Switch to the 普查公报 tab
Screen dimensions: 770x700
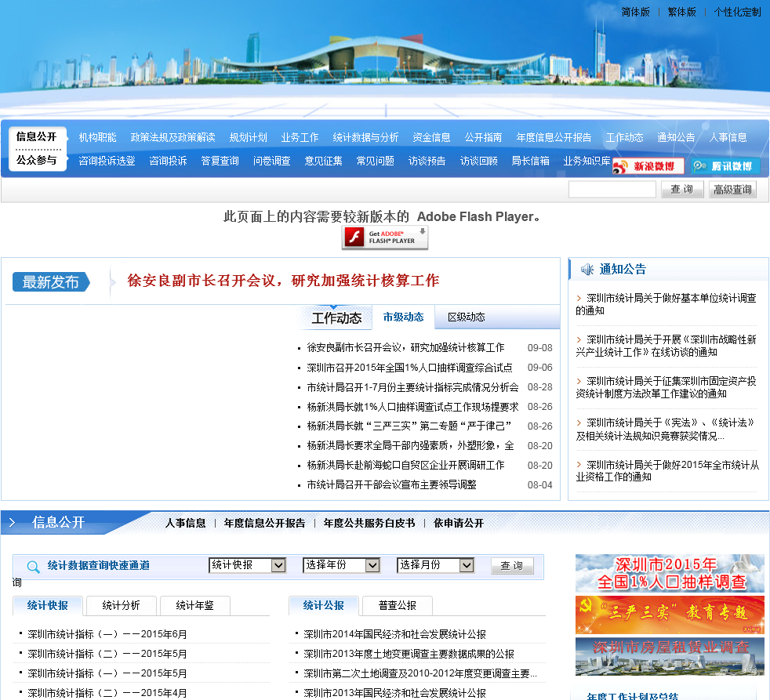click(397, 606)
